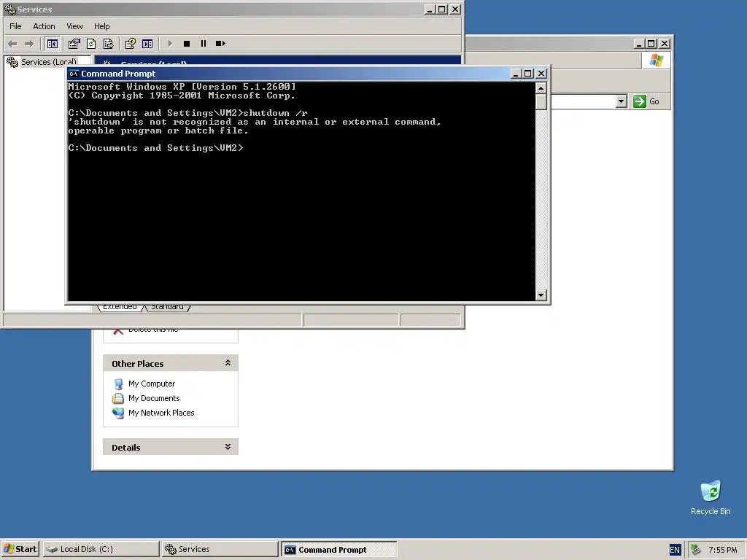Minimize the Command Prompt window

[x=516, y=74]
